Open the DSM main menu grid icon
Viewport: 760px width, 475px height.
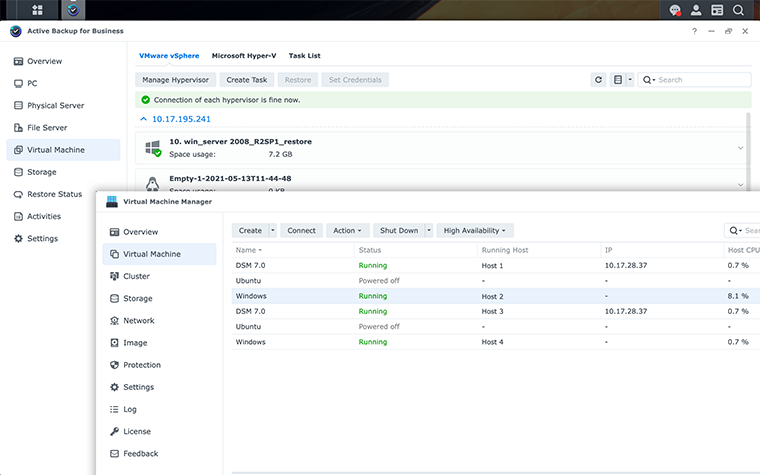point(37,10)
